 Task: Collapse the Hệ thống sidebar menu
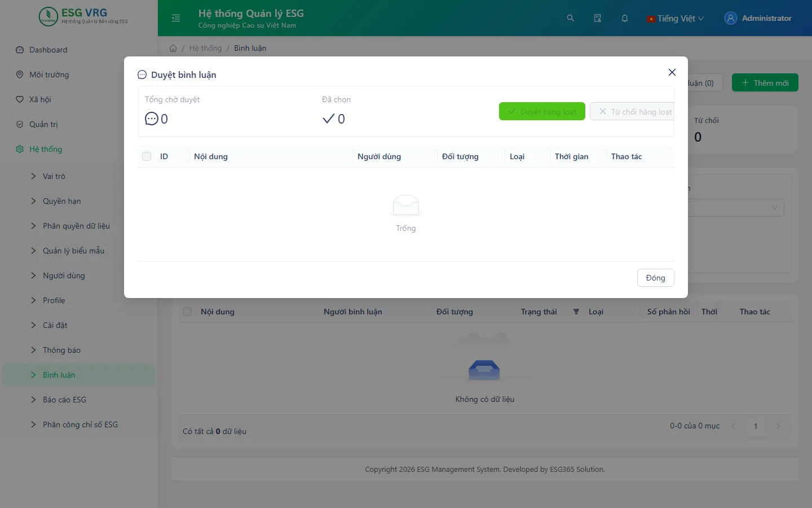coord(79,149)
